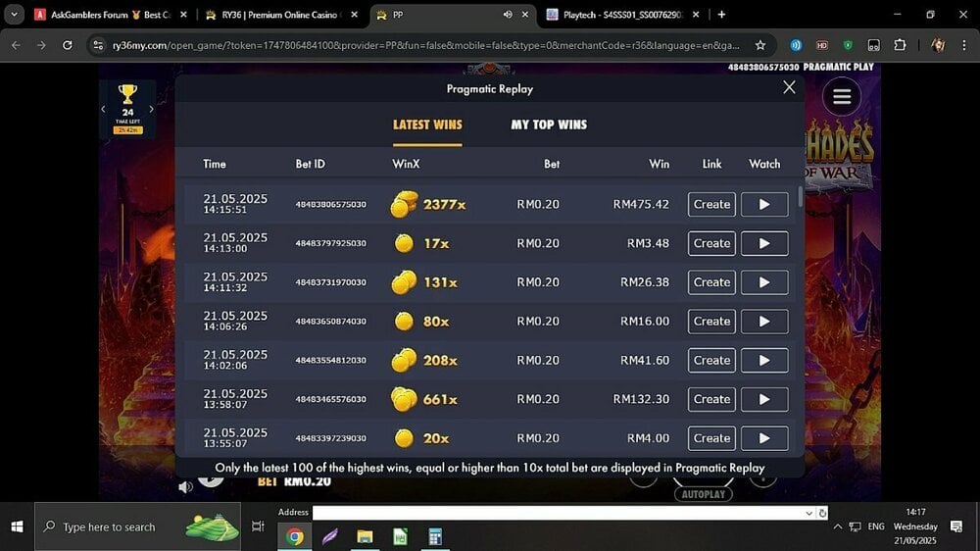Create a link for the 208x win
The height and width of the screenshot is (551, 980).
point(711,360)
